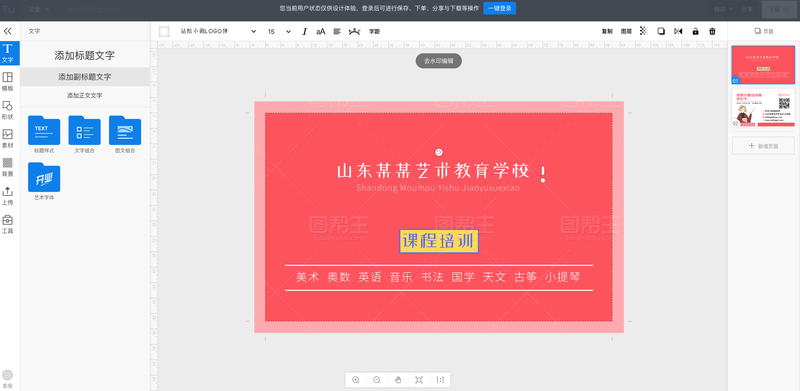The image size is (800, 391).
Task: Select the 课程培训 text box
Action: [439, 241]
